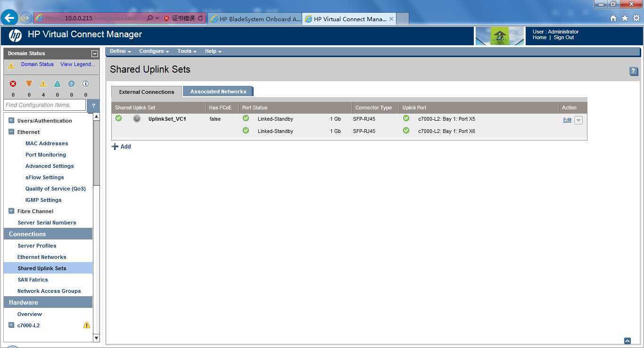Click the Find Configuration Items field
The height and width of the screenshot is (348, 644).
pyautogui.click(x=44, y=105)
